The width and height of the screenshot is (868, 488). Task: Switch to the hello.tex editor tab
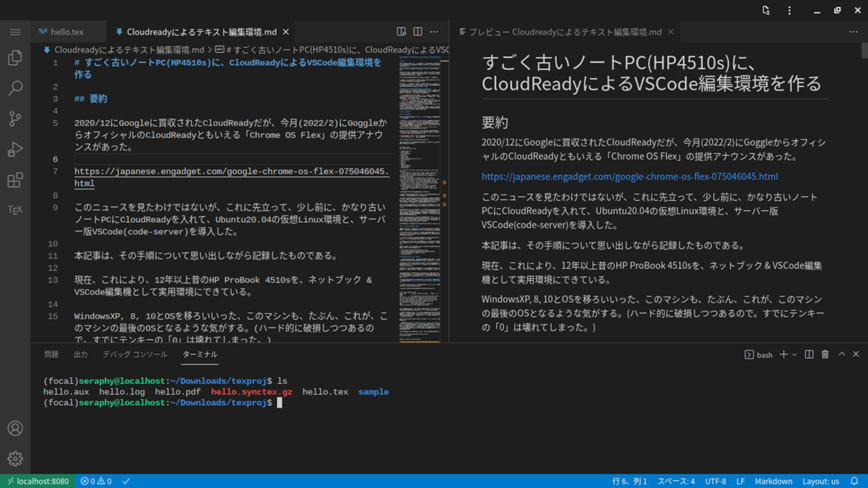(67, 32)
